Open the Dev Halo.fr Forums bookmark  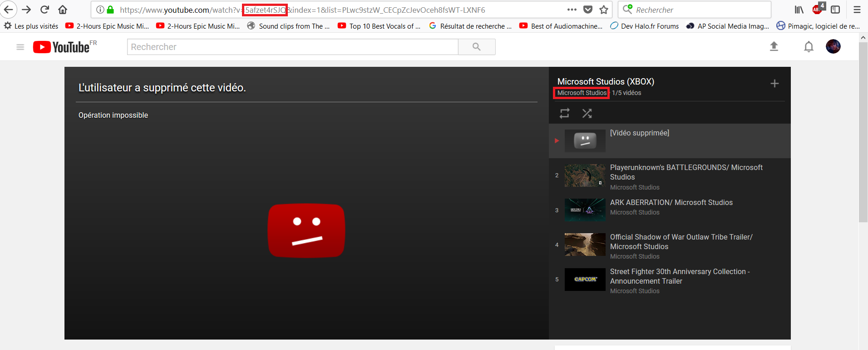coord(645,26)
